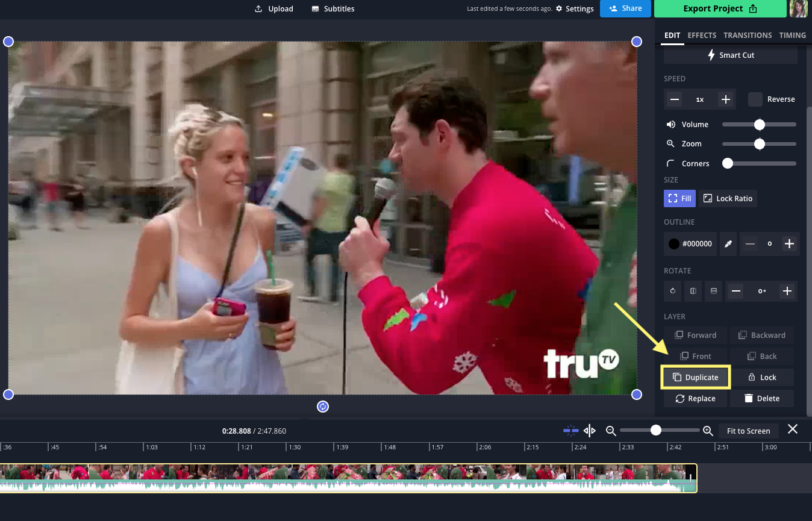Open the TRANSITIONS tab
This screenshot has height=521, width=812.
pyautogui.click(x=748, y=35)
